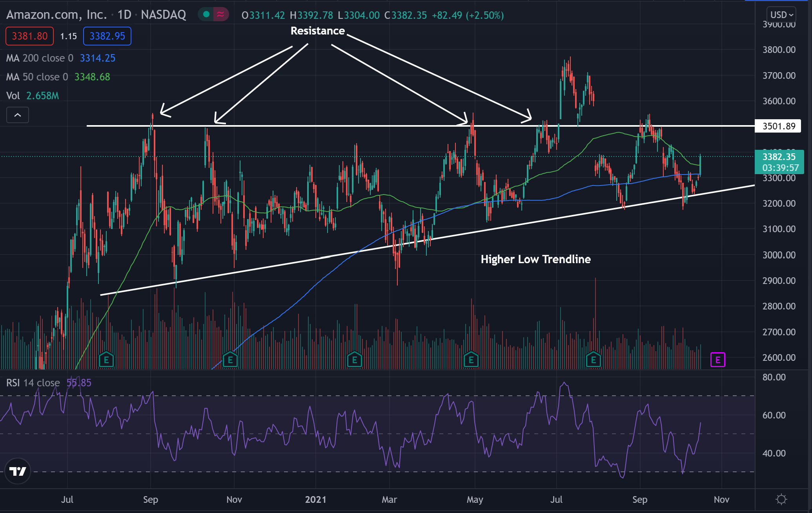Click the Nov label at the right end of the time axis

(721, 500)
